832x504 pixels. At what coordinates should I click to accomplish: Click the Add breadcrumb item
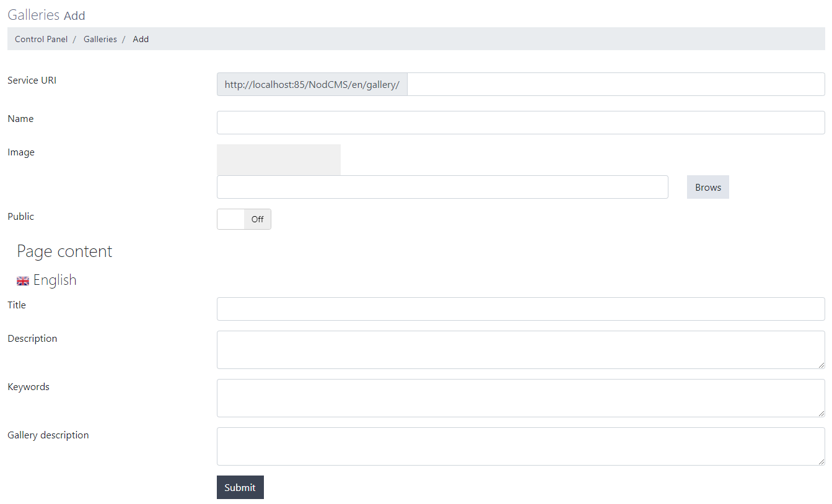click(141, 39)
